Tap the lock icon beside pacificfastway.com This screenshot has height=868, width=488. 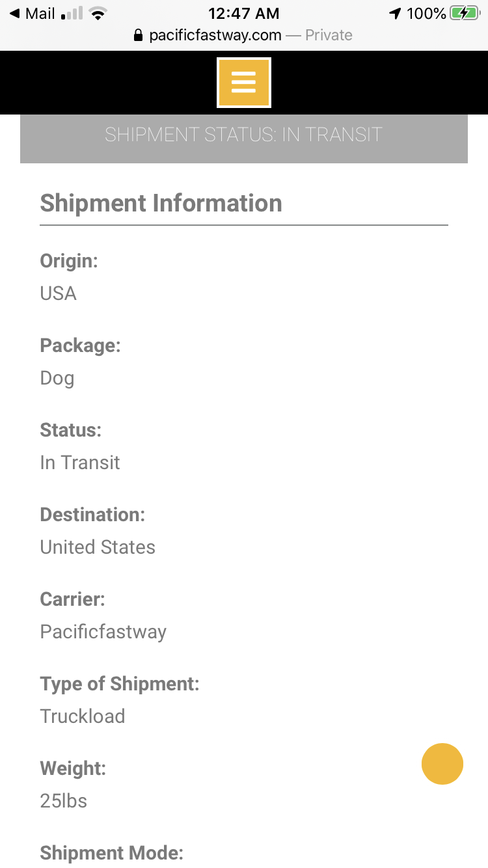point(138,35)
